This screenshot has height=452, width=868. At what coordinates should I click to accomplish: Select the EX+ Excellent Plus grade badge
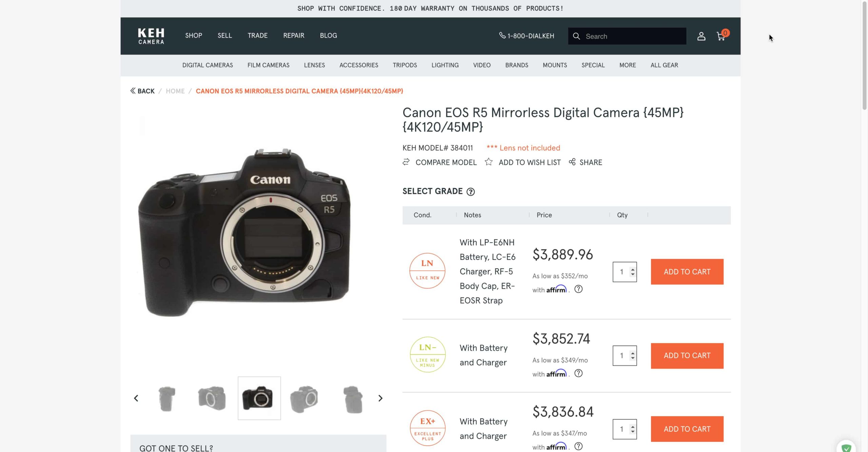[427, 428]
